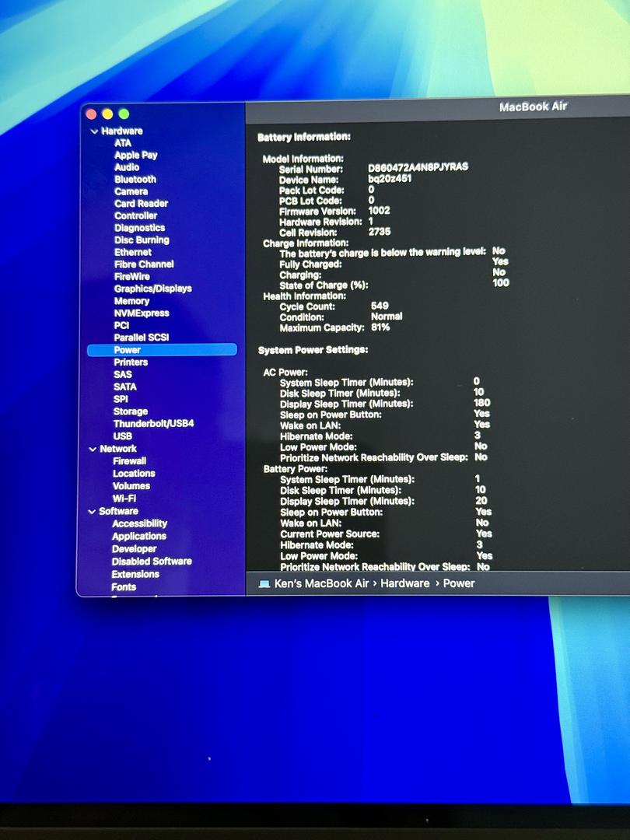
Task: Select Developer in the sidebar
Action: [134, 549]
